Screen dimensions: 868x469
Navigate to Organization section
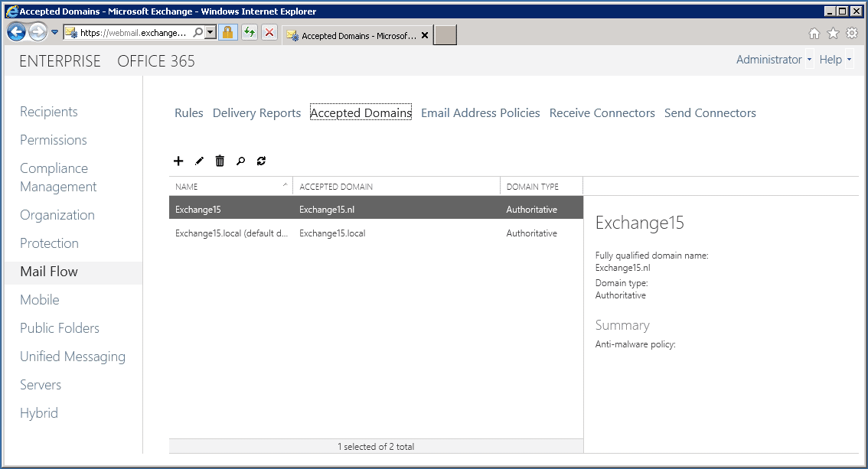tap(57, 215)
